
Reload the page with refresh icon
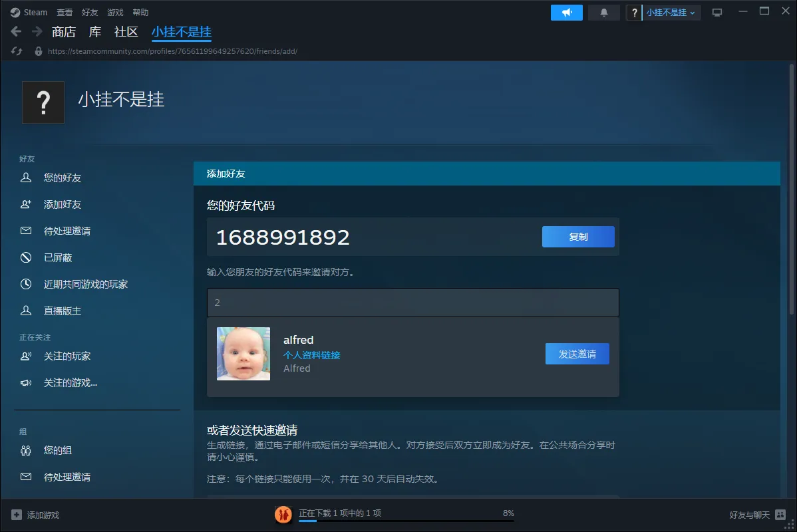coord(17,51)
